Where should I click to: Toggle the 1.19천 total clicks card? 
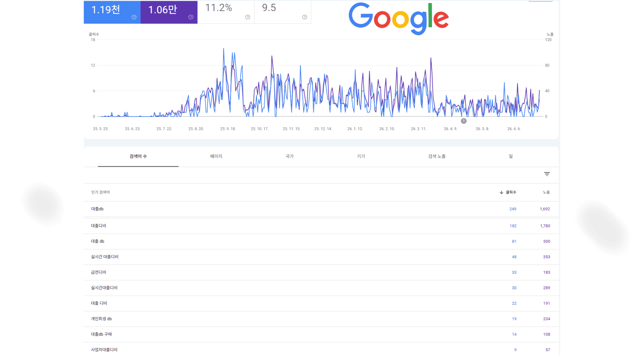[x=112, y=12]
